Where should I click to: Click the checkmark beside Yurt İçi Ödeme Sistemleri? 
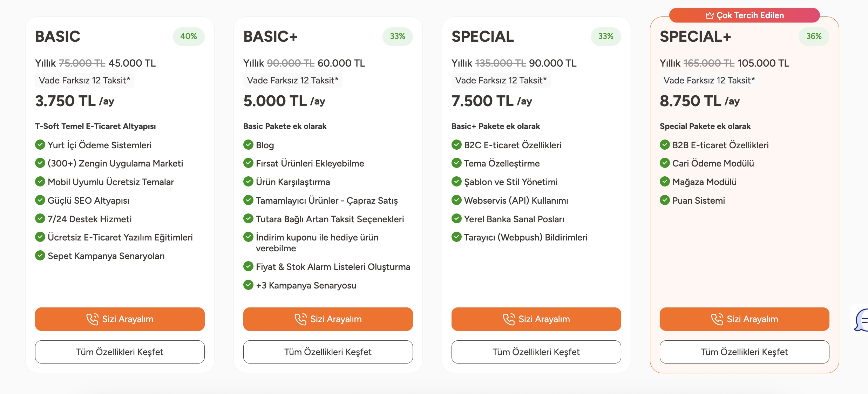pyautogui.click(x=40, y=144)
